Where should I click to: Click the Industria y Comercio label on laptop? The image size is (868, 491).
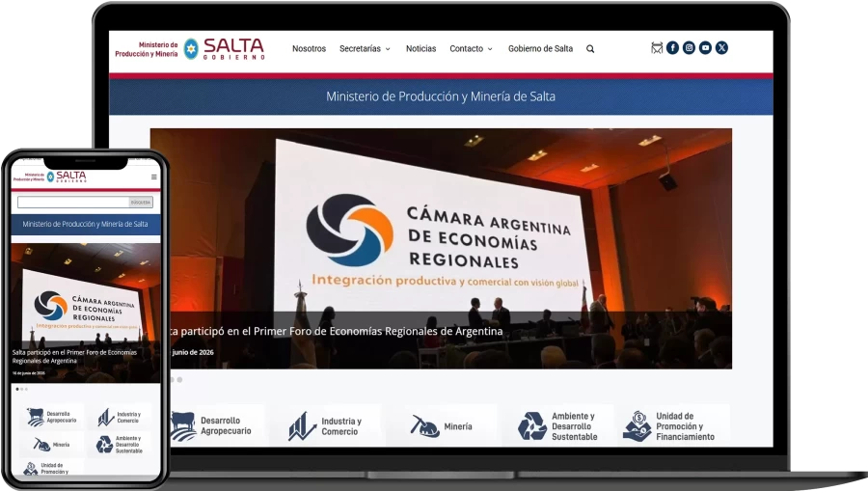(x=341, y=426)
